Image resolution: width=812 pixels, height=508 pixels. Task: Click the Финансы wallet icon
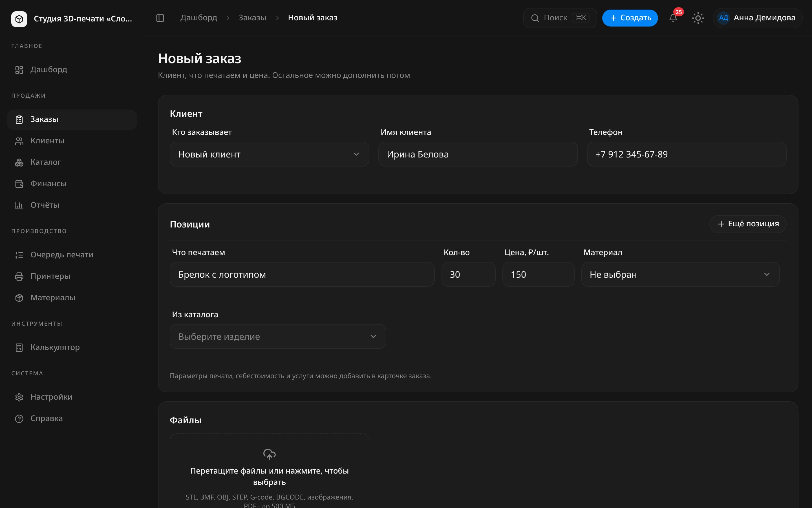[x=19, y=184]
